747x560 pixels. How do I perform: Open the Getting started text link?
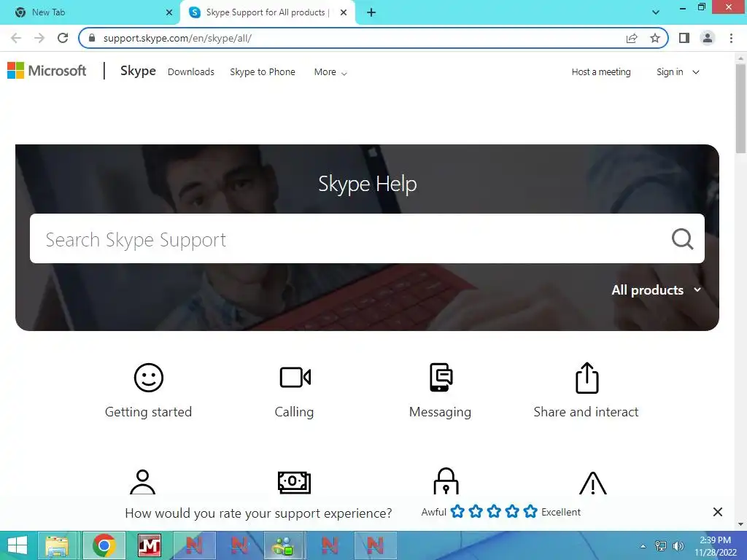[x=148, y=412]
